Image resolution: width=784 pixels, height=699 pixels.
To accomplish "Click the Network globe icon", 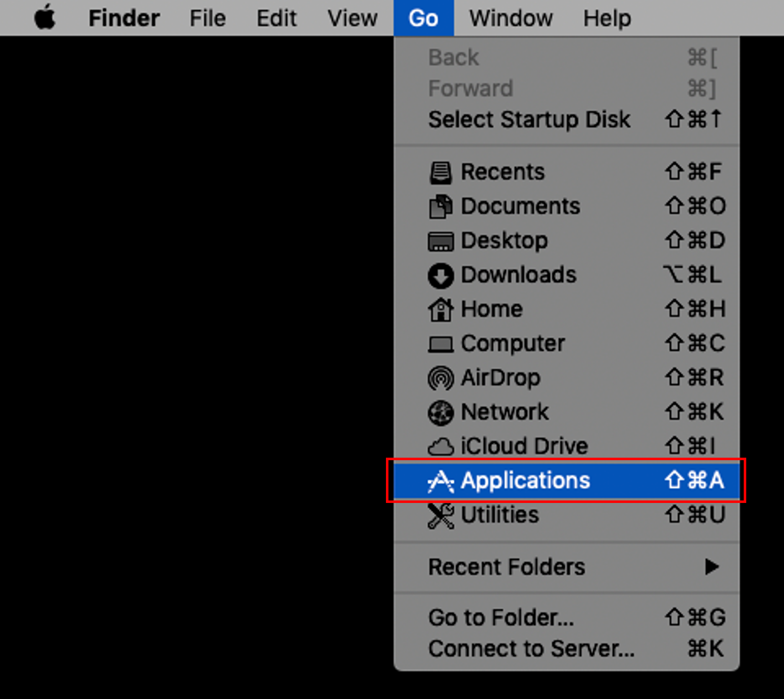I will click(440, 413).
